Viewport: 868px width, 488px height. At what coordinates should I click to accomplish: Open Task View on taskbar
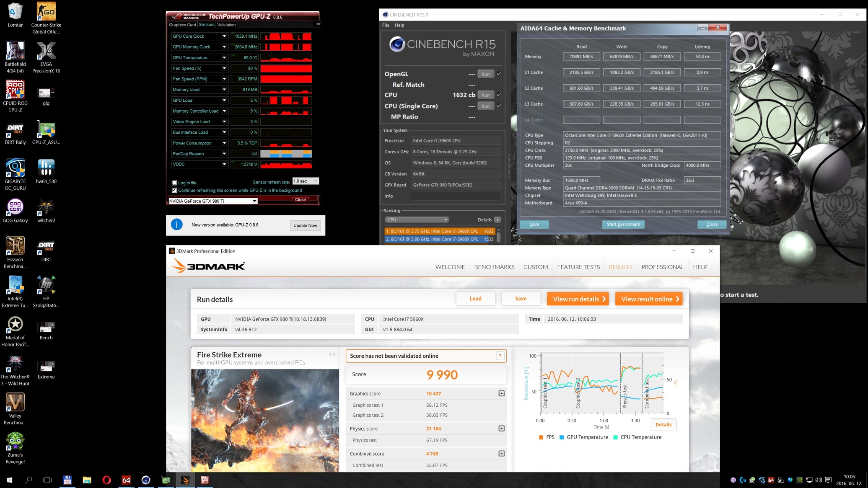[48, 480]
